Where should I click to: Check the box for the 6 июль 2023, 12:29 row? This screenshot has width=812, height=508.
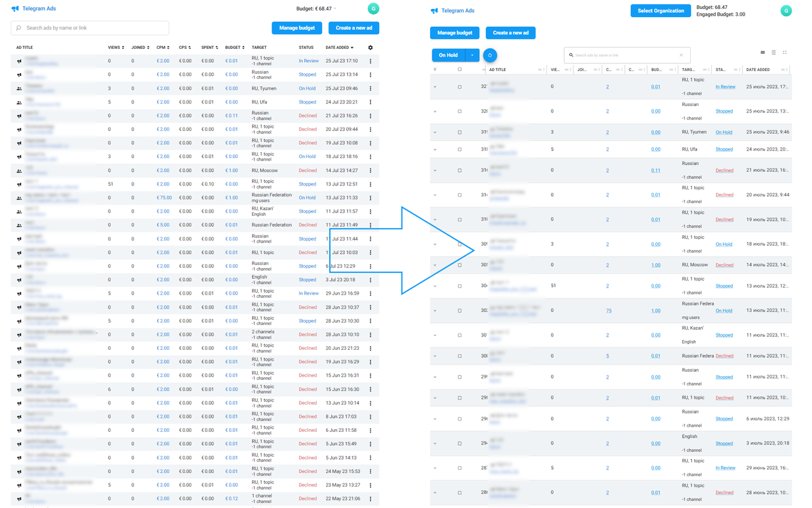(460, 419)
